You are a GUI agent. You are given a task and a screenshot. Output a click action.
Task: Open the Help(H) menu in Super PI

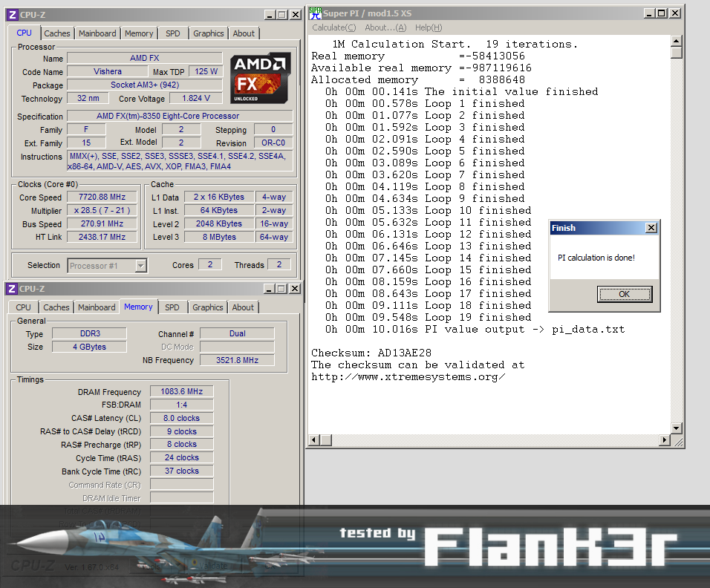click(x=429, y=27)
